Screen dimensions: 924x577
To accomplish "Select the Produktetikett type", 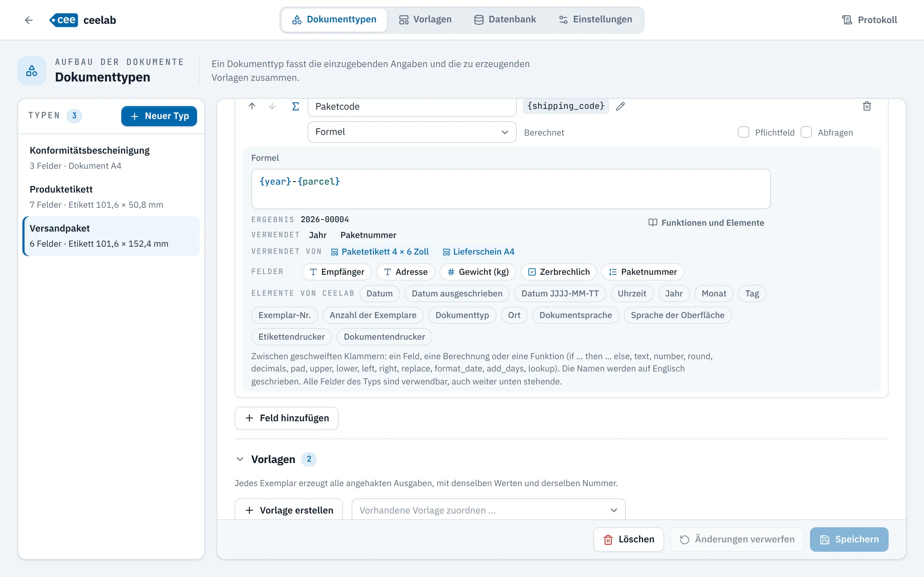I will pyautogui.click(x=111, y=197).
